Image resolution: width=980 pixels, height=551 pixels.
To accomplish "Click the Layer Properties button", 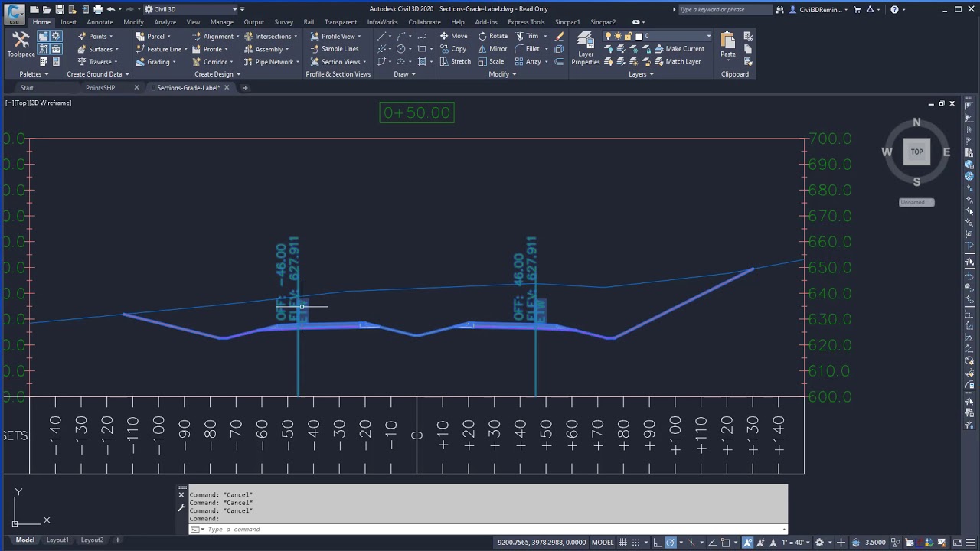I will [586, 48].
